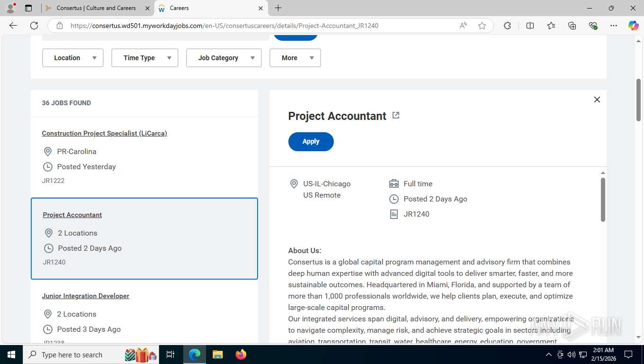Refresh the page with the reload icon
The width and height of the screenshot is (644, 364).
(34, 26)
